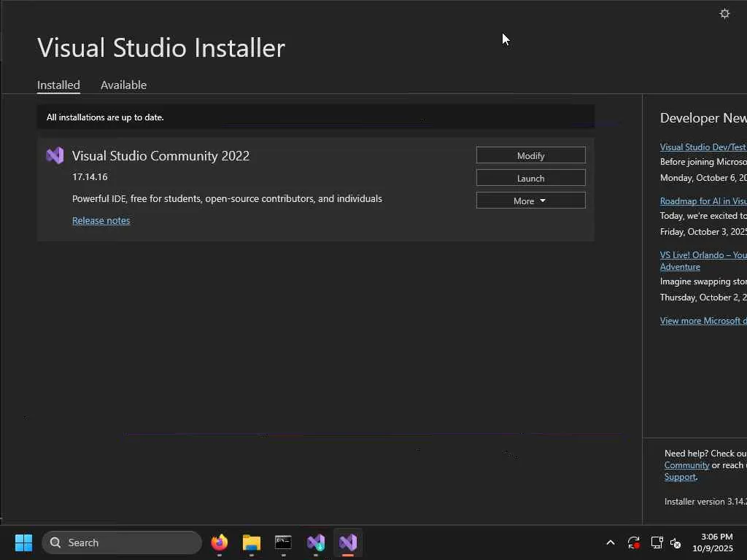Click the sync status tray icon

634,542
